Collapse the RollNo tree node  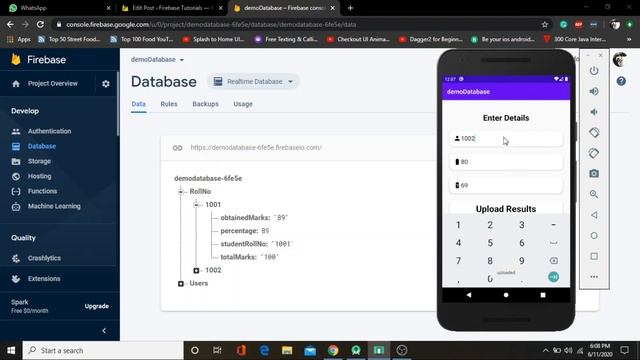(181, 191)
